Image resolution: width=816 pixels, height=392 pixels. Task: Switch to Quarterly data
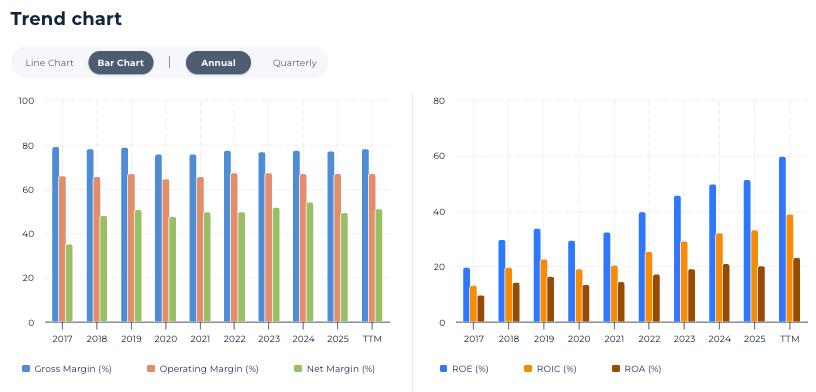[x=295, y=63]
